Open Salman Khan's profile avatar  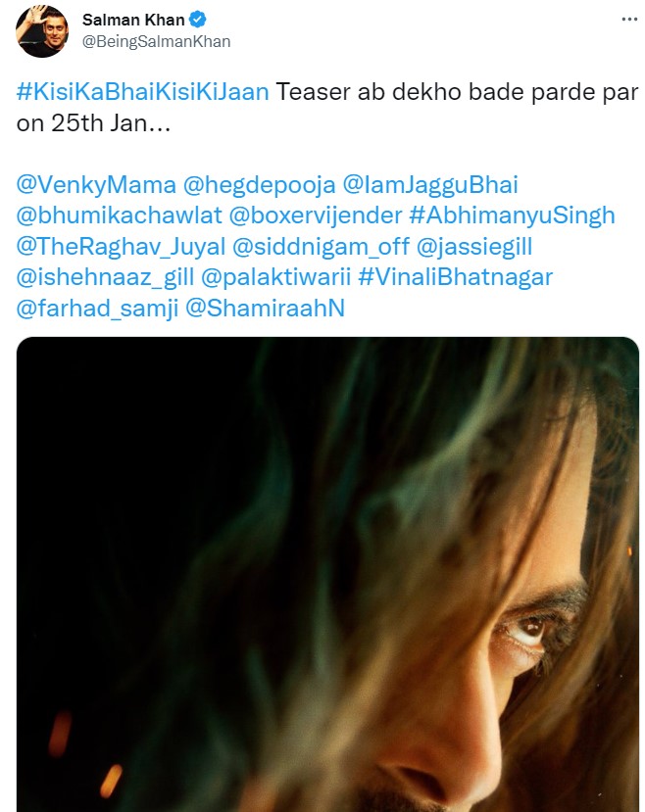click(x=42, y=31)
